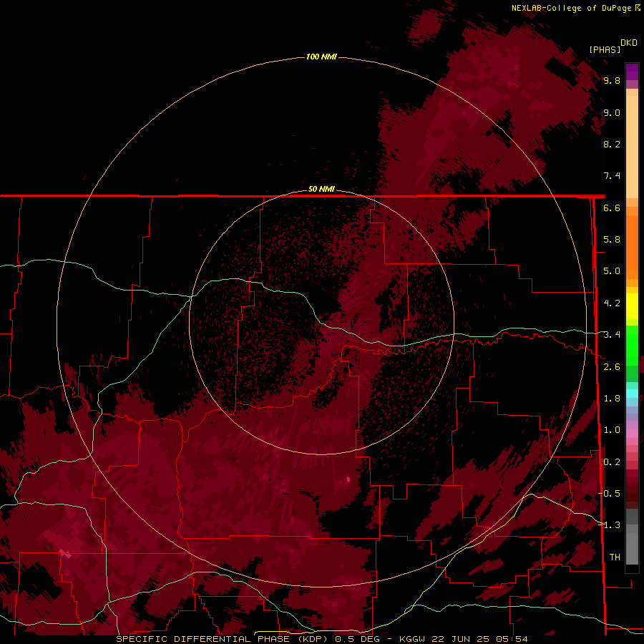Click the 05:54 timestamp
The width and height of the screenshot is (644, 644).
pyautogui.click(x=512, y=639)
